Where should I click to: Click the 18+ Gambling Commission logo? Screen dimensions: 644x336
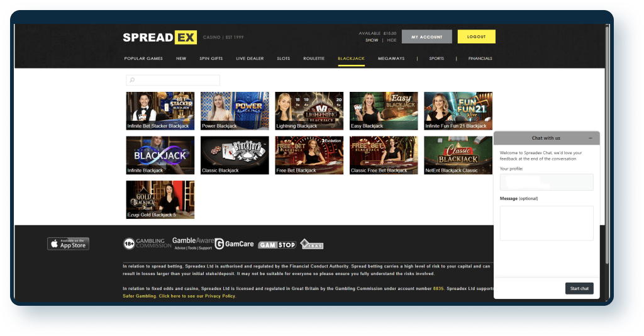tap(147, 243)
